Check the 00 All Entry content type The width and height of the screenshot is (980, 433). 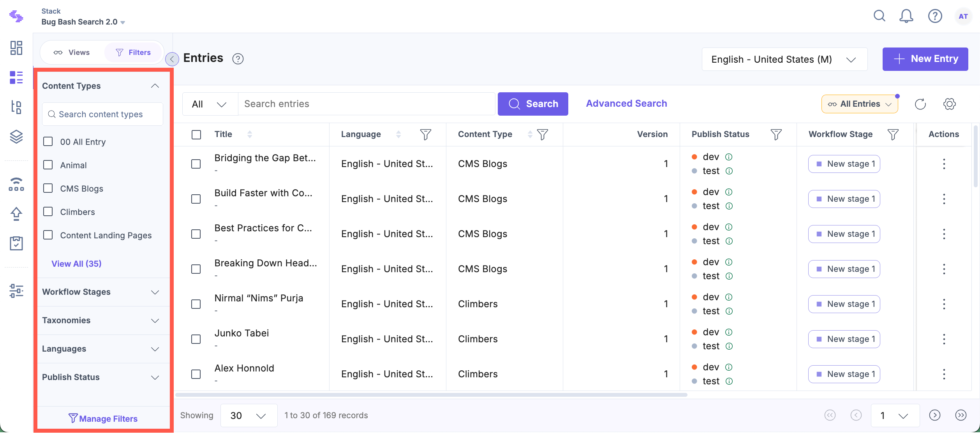click(48, 141)
